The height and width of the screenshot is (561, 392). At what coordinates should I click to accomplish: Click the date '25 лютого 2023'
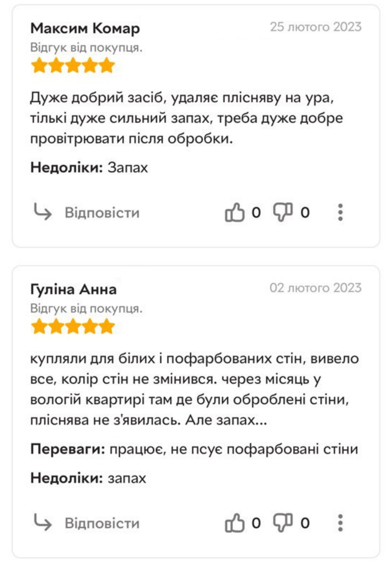[315, 27]
